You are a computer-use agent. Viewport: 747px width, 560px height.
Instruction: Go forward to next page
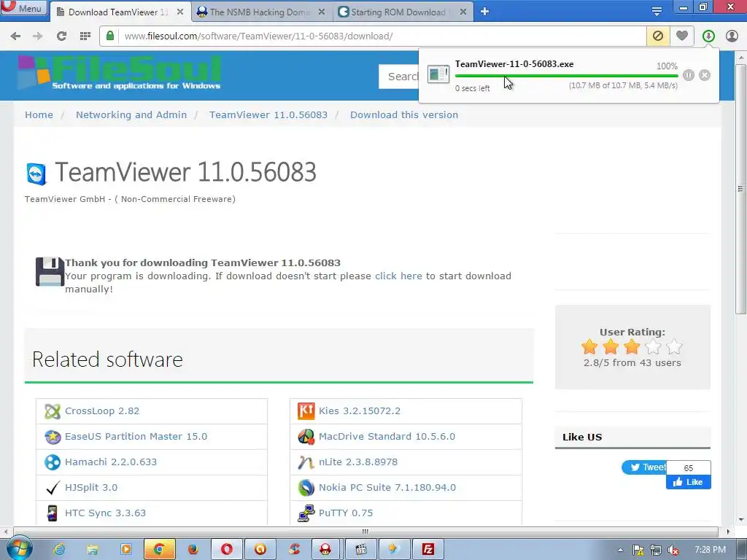pyautogui.click(x=38, y=36)
